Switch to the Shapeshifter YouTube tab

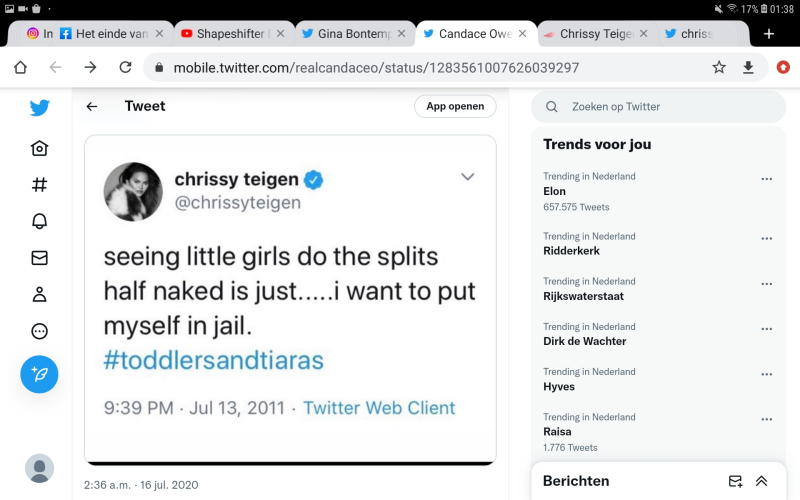point(225,33)
